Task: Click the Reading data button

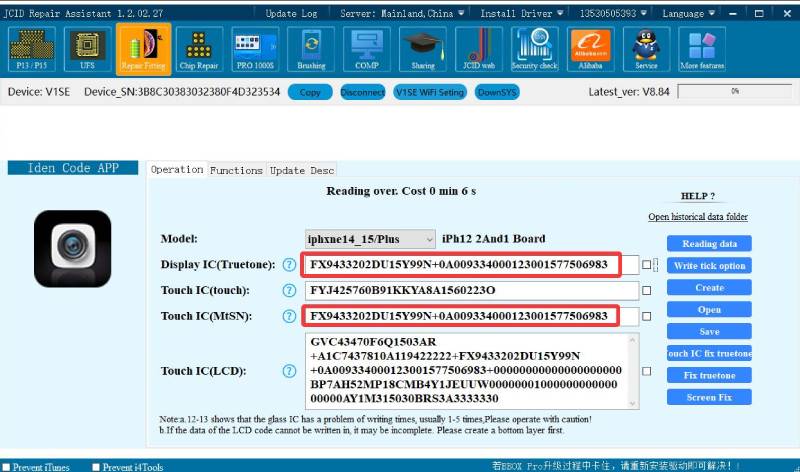Action: tap(709, 243)
